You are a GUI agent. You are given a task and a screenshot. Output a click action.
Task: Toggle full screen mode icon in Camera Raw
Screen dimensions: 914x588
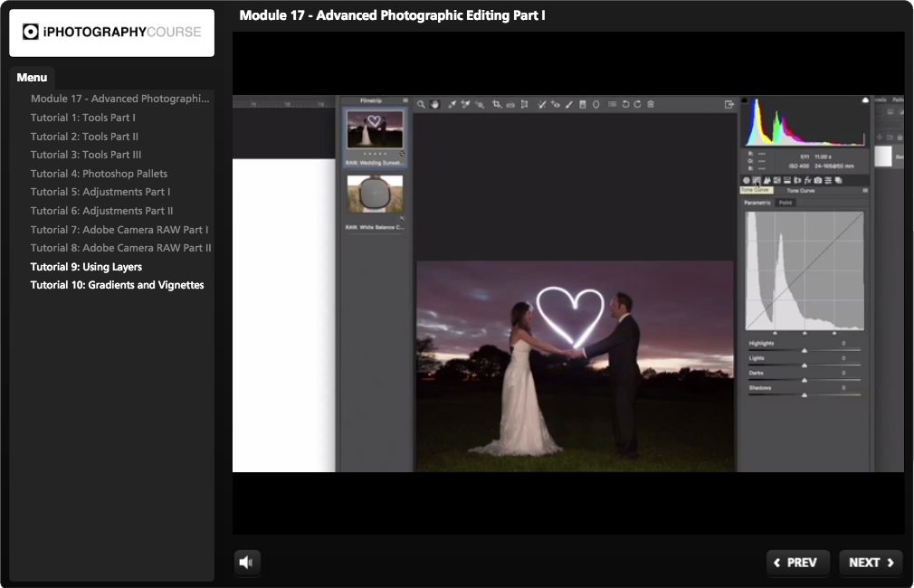[728, 104]
